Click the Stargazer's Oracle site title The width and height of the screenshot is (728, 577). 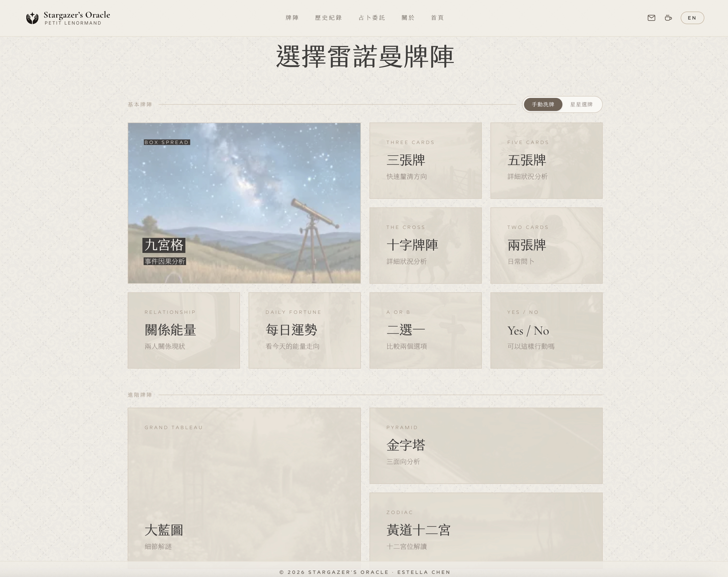(x=77, y=15)
